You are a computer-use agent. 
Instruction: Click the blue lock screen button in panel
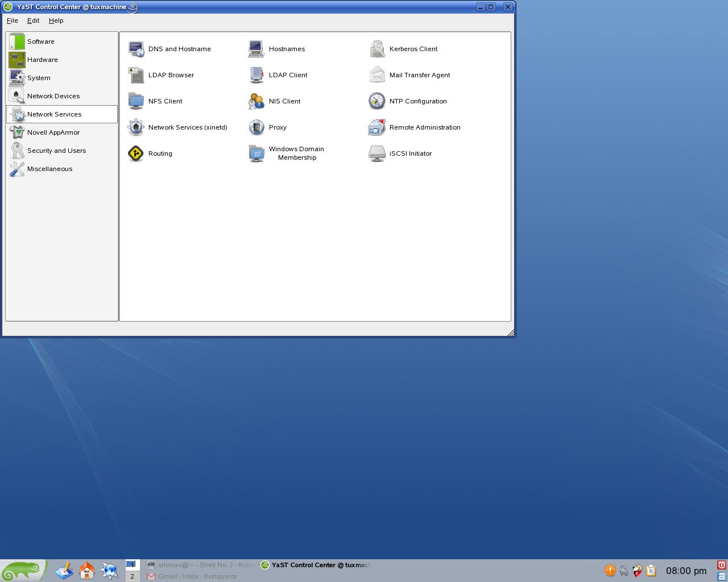(x=722, y=576)
